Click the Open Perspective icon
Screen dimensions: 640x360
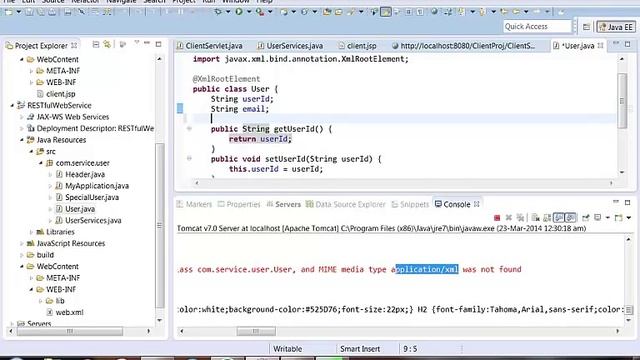[586, 27]
